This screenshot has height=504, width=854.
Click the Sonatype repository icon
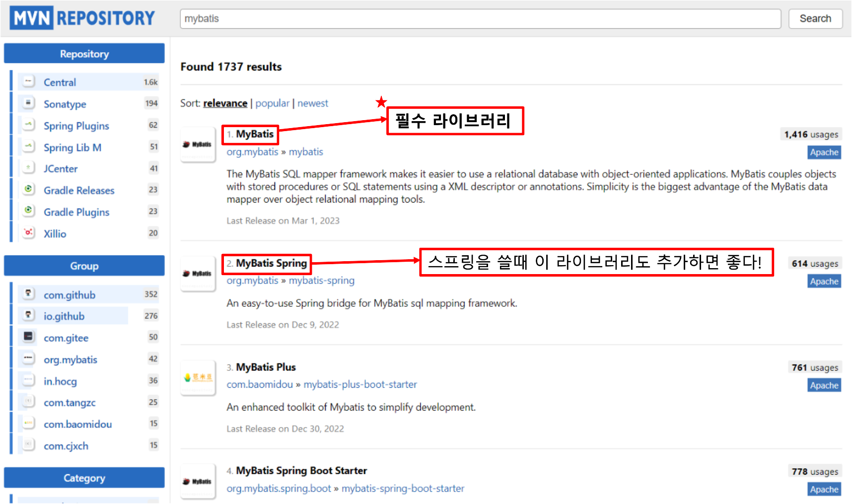click(29, 103)
